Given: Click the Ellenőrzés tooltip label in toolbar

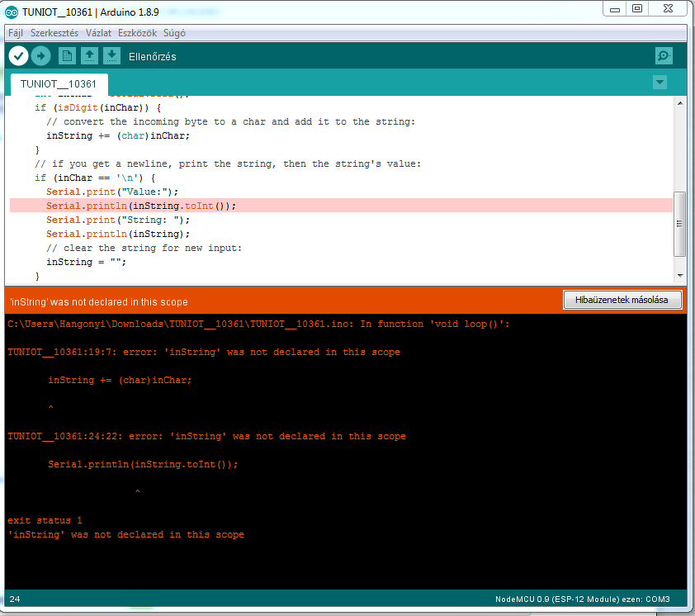Looking at the screenshot, I should (x=153, y=57).
